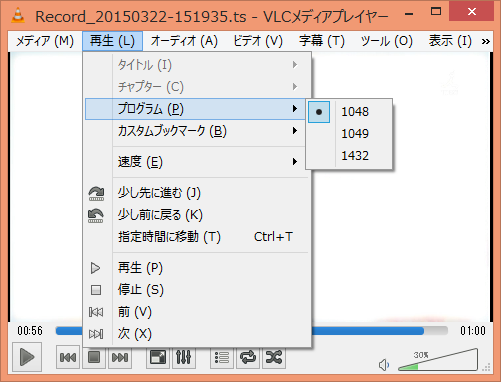The image size is (501, 382).
Task: Click the VLC cone icon in the title bar
Action: pyautogui.click(x=18, y=16)
